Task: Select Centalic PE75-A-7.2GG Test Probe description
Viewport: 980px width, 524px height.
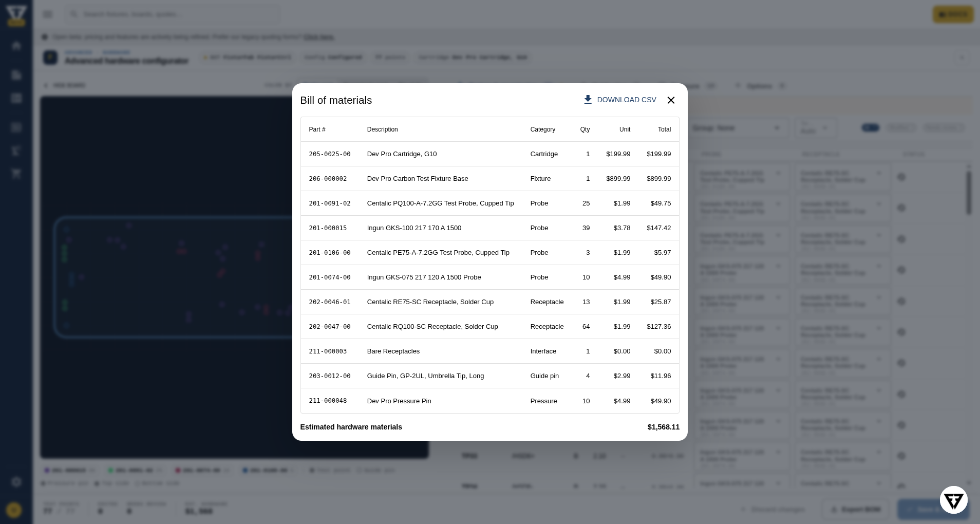Action: pyautogui.click(x=438, y=253)
